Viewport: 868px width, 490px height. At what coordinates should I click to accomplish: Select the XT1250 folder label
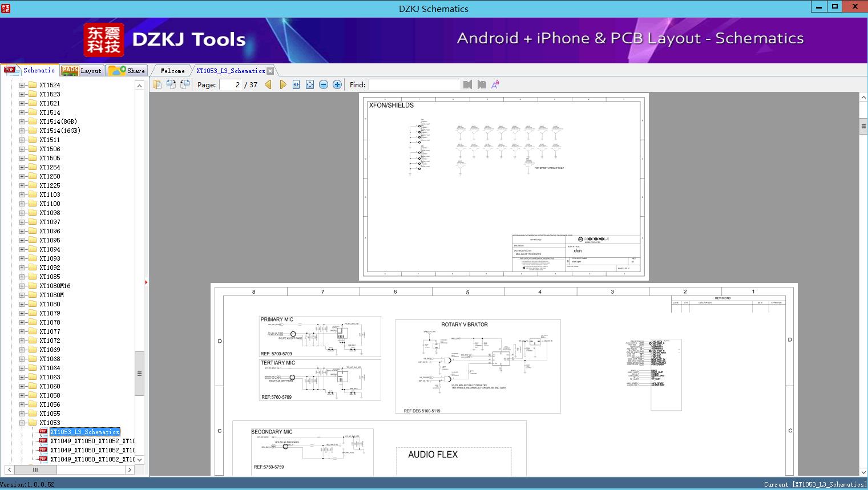(50, 176)
